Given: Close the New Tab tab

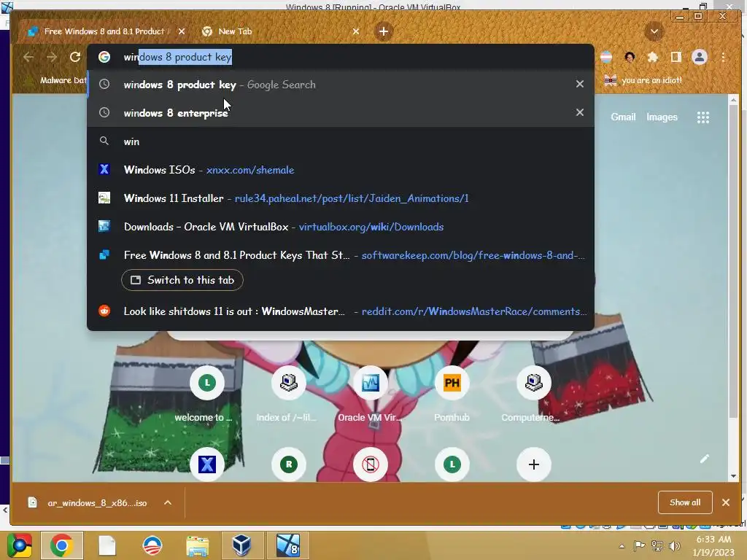Looking at the screenshot, I should click(356, 31).
